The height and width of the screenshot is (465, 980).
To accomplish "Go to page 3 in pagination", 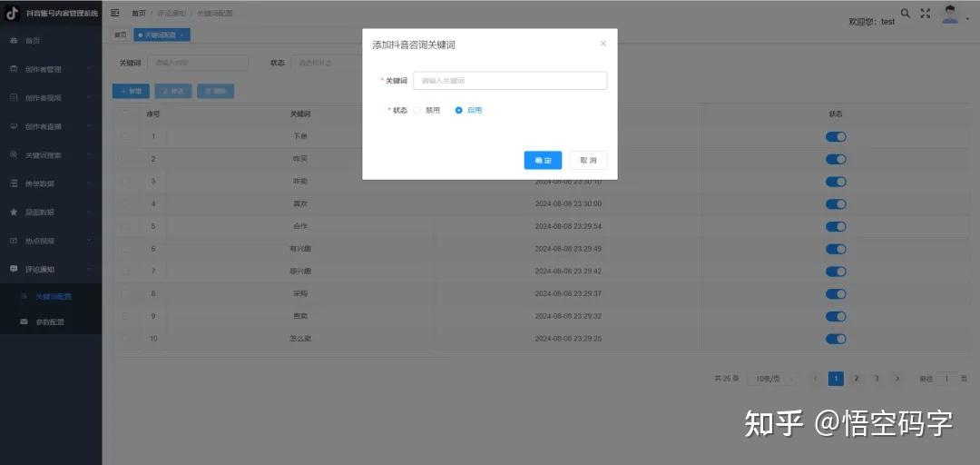I will tap(877, 379).
